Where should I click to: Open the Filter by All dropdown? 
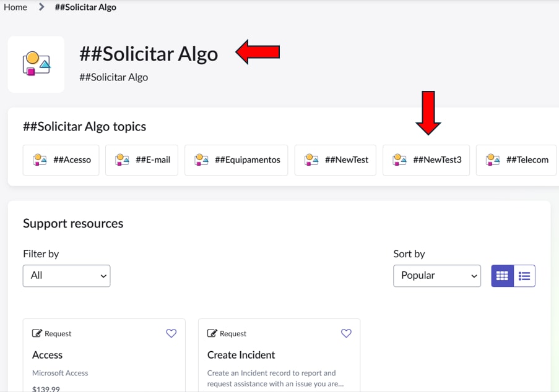[x=67, y=276]
